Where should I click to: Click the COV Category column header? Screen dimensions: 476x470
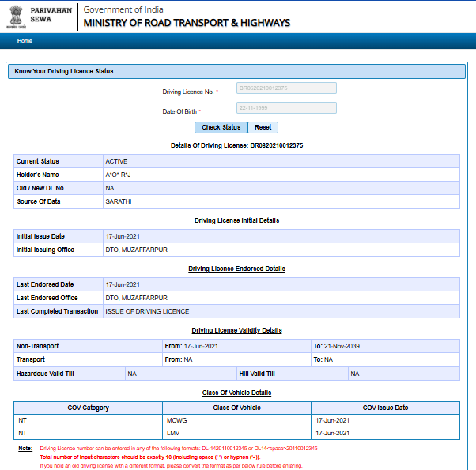click(89, 408)
